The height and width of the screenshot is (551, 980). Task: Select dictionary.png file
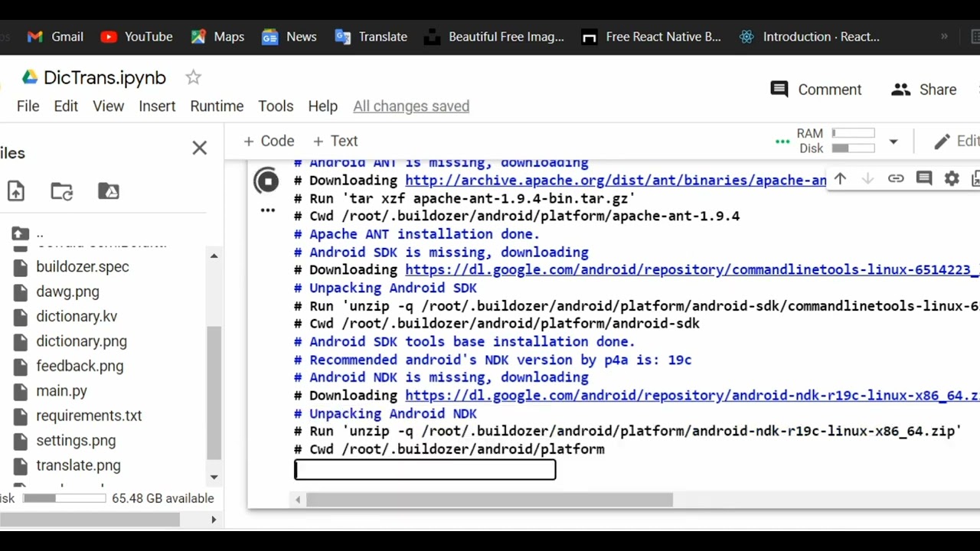(81, 341)
